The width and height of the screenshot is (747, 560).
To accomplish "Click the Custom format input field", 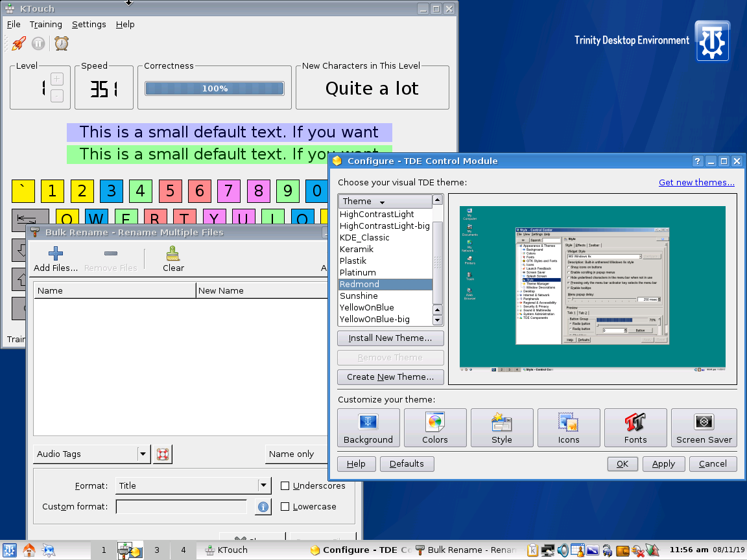I will point(182,507).
